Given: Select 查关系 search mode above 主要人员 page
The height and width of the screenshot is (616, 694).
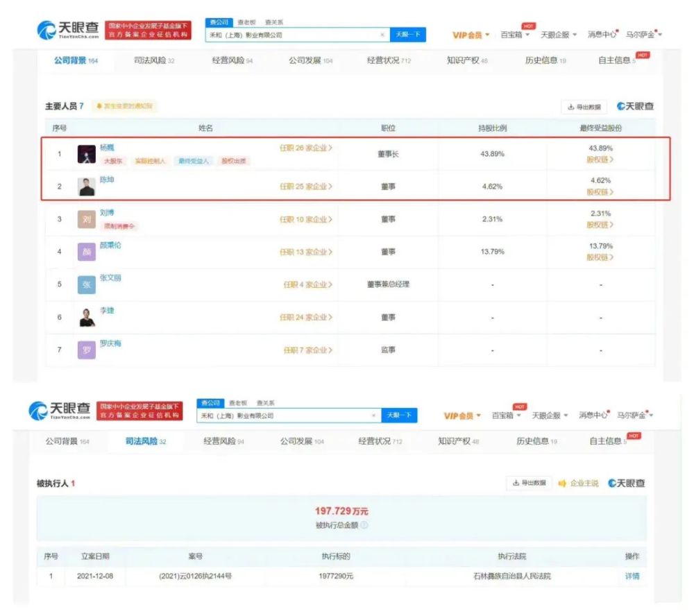Looking at the screenshot, I should pyautogui.click(x=274, y=22).
